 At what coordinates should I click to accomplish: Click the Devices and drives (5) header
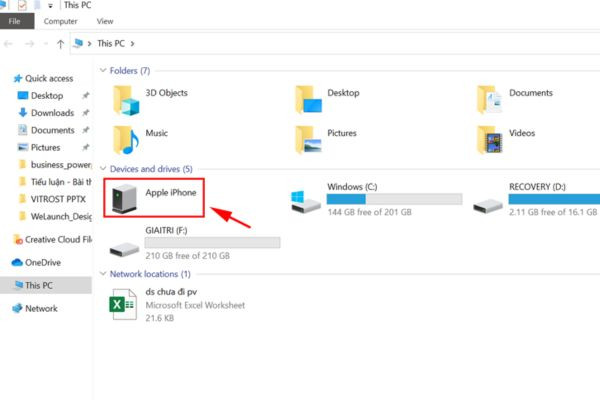coord(151,169)
